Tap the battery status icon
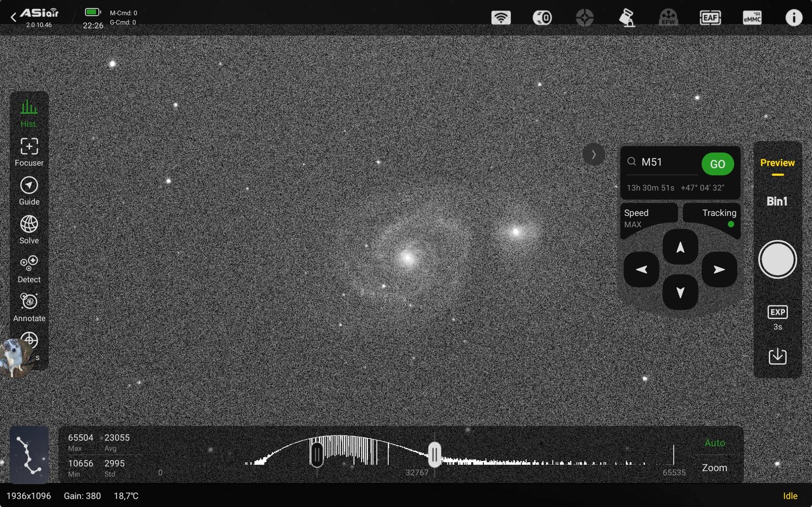 click(x=93, y=12)
